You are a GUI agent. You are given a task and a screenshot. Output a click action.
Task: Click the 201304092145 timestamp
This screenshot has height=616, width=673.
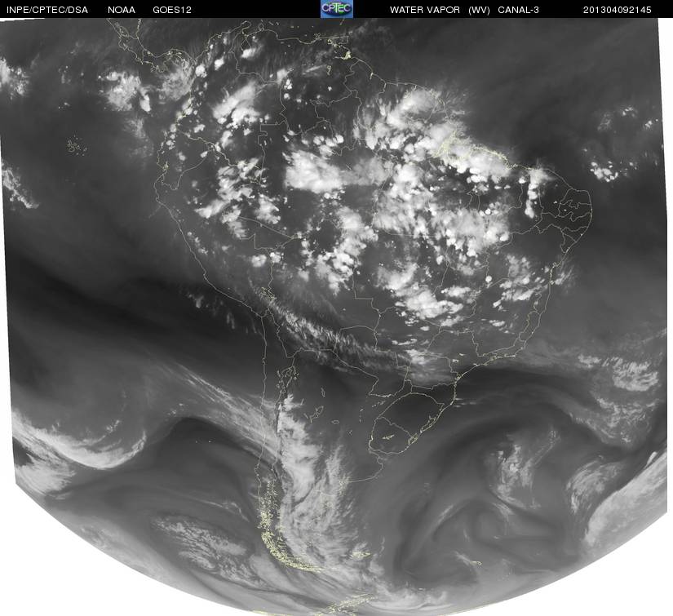618,10
